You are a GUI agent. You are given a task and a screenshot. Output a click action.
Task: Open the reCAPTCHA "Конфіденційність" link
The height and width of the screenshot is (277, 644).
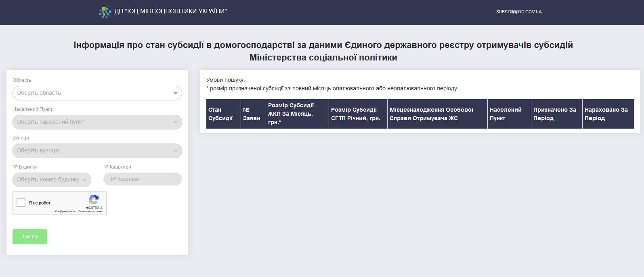(x=65, y=211)
